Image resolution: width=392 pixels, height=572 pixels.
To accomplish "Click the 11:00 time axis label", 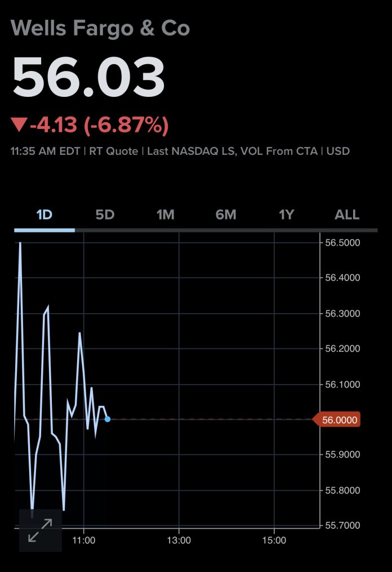I will (83, 540).
